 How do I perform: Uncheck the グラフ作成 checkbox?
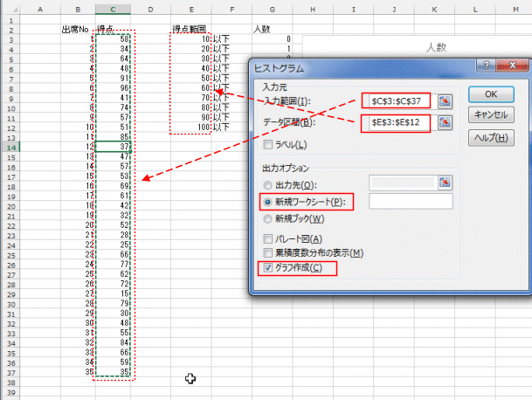click(x=268, y=267)
